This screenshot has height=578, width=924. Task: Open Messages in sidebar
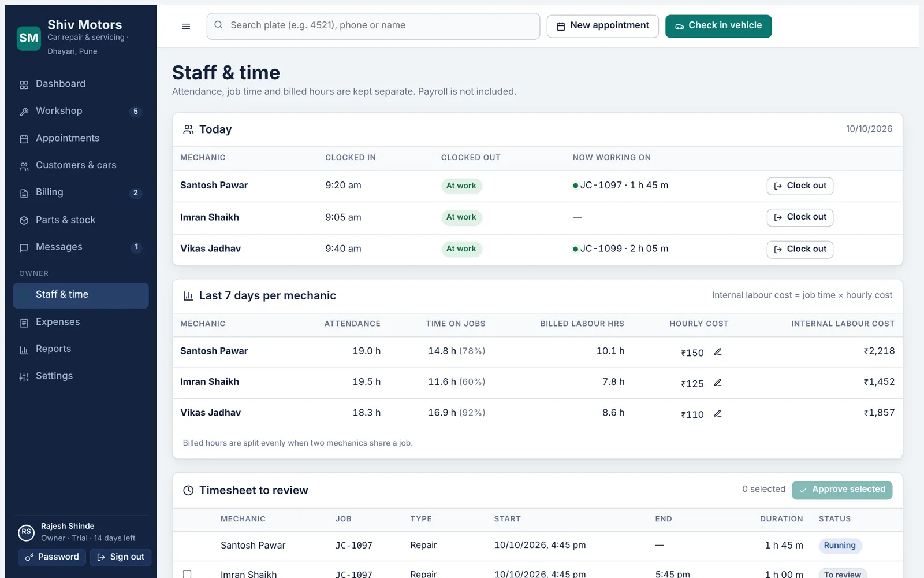pos(81,247)
